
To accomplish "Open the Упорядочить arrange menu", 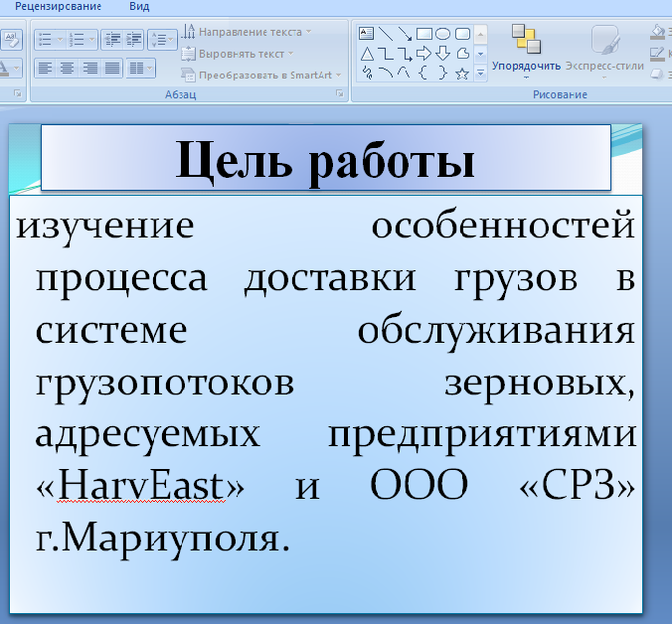I will click(526, 52).
